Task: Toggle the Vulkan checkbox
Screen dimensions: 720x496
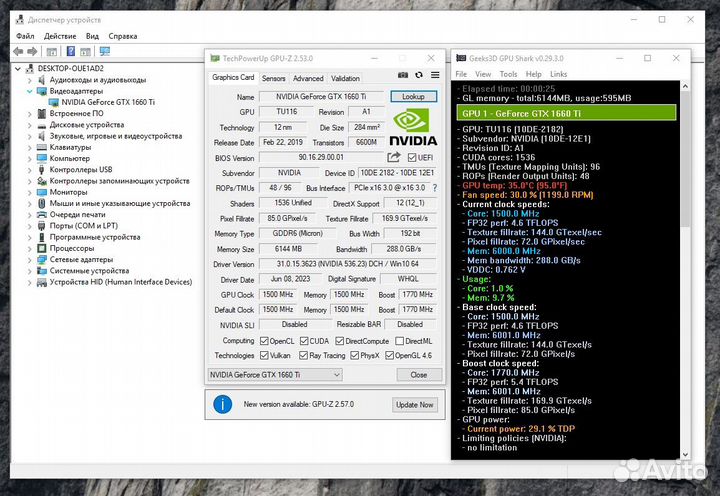Action: click(x=264, y=355)
